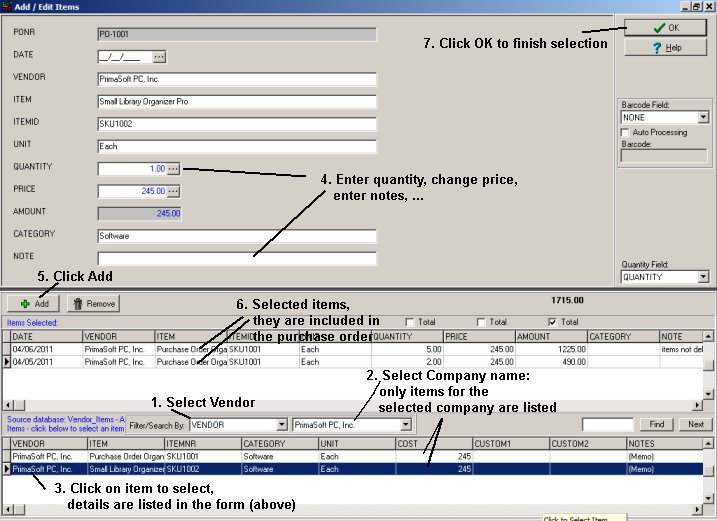Select the selected-items row dated 04/05/2011

[353, 362]
